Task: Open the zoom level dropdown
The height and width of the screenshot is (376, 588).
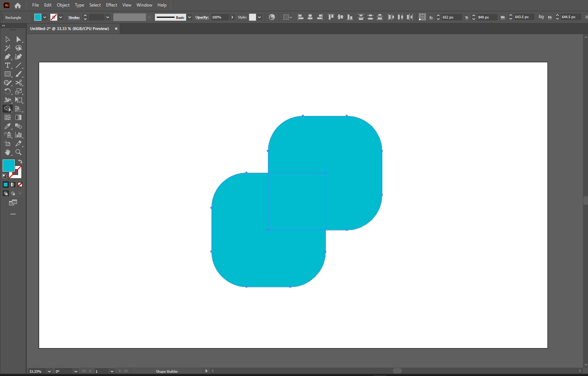Action: (49, 371)
